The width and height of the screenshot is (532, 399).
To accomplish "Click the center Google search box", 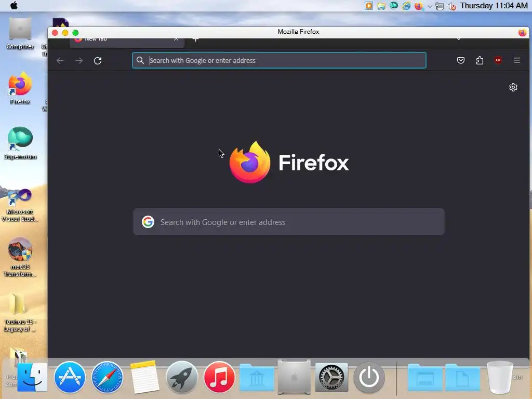I will click(x=289, y=222).
